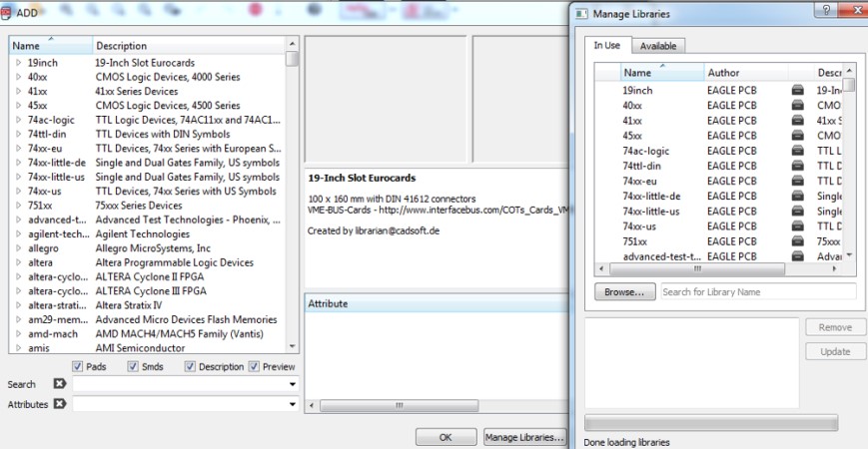Sort by Name column in ADD dialog
The image size is (868, 449).
(51, 45)
